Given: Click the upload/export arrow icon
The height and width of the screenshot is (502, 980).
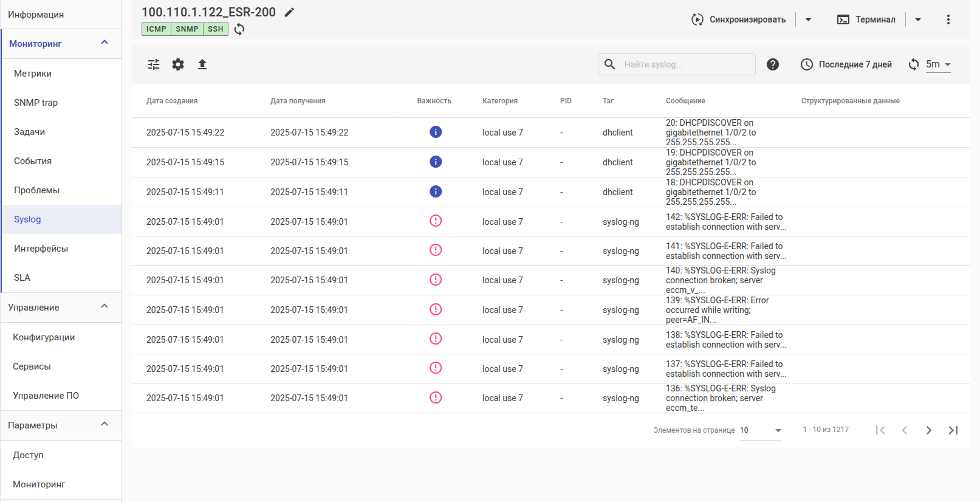Looking at the screenshot, I should (x=202, y=64).
